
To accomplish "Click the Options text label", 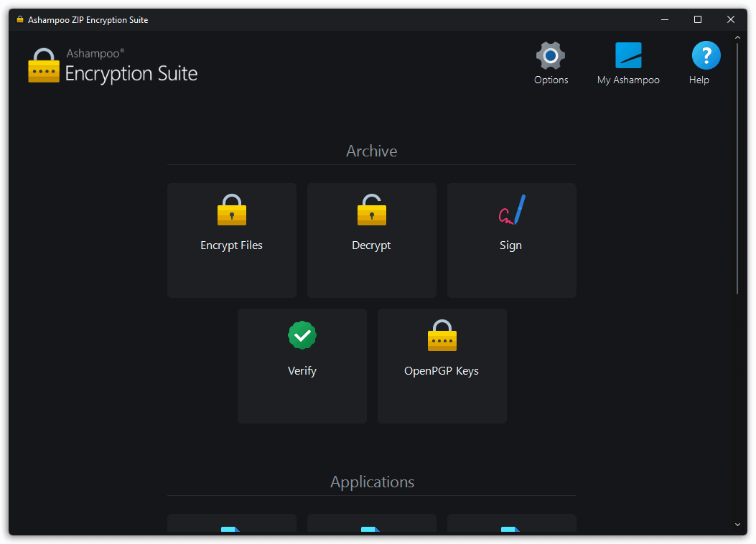I will [551, 80].
